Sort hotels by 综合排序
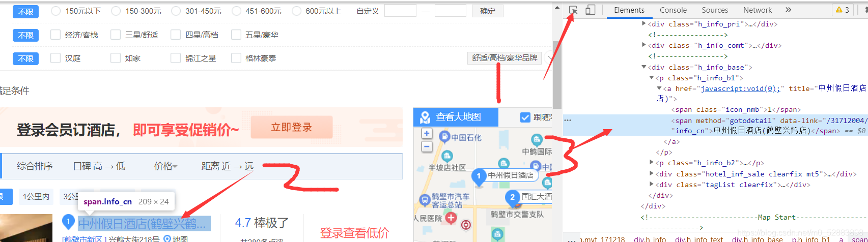Image resolution: width=868 pixels, height=242 pixels. pyautogui.click(x=35, y=166)
